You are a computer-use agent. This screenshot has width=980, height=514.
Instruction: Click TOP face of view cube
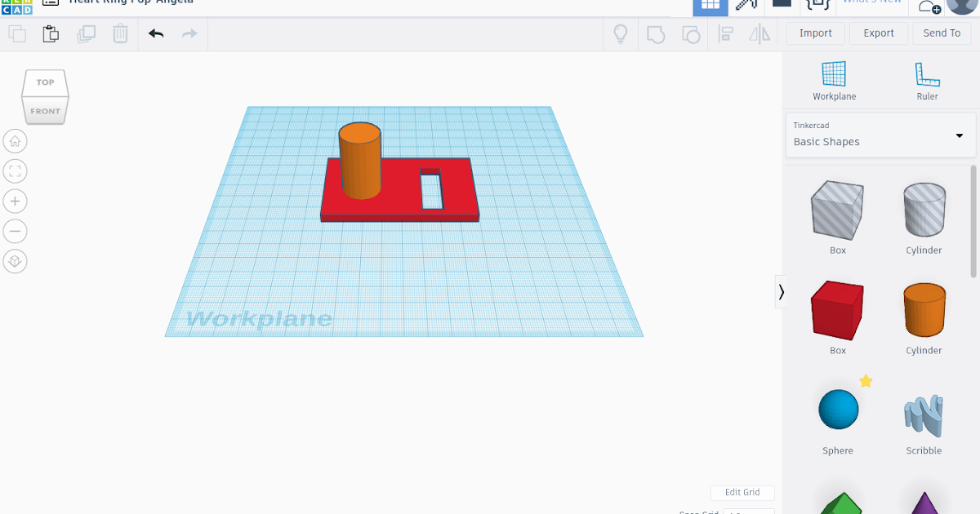click(45, 82)
